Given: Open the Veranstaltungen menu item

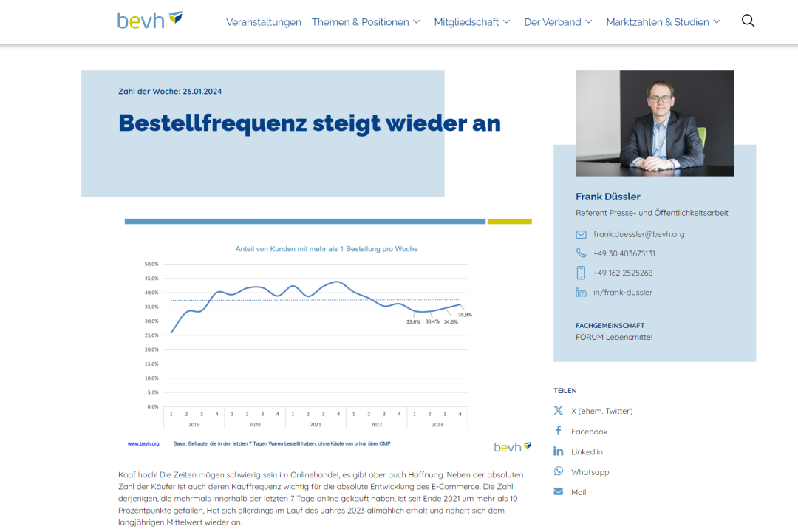Looking at the screenshot, I should pyautogui.click(x=264, y=22).
